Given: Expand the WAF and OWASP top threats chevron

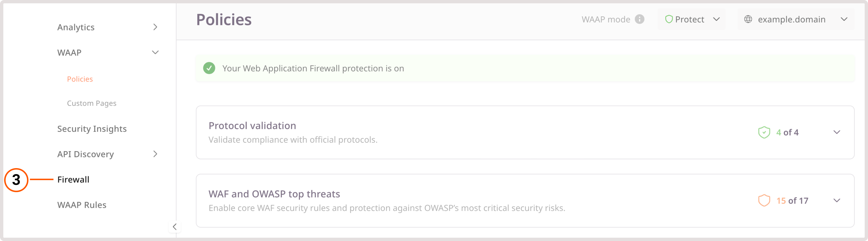Looking at the screenshot, I should click(x=836, y=201).
